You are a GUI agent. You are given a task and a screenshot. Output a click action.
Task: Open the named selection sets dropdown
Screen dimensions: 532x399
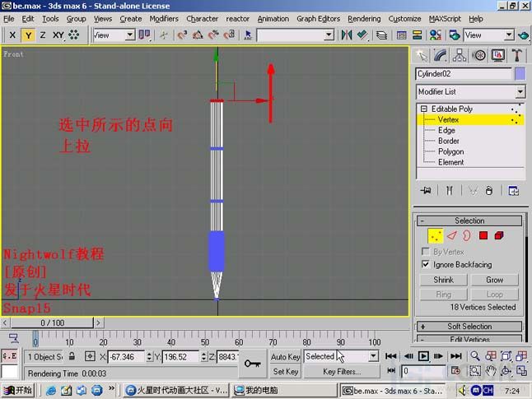point(329,35)
